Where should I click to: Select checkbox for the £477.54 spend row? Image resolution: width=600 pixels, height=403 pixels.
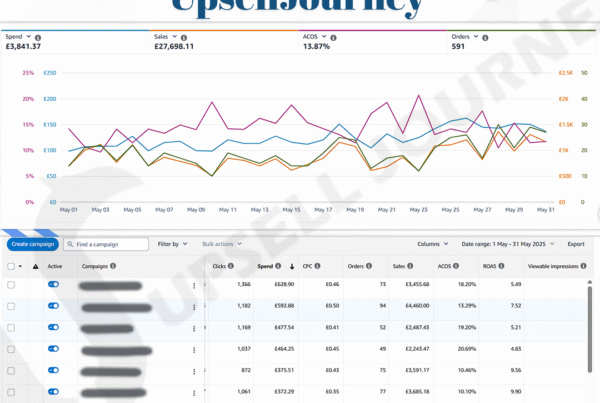[x=11, y=328]
